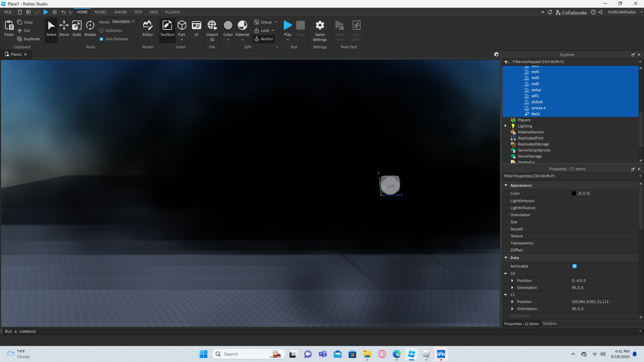
Task: Open the Terrain Editor
Action: 148,28
